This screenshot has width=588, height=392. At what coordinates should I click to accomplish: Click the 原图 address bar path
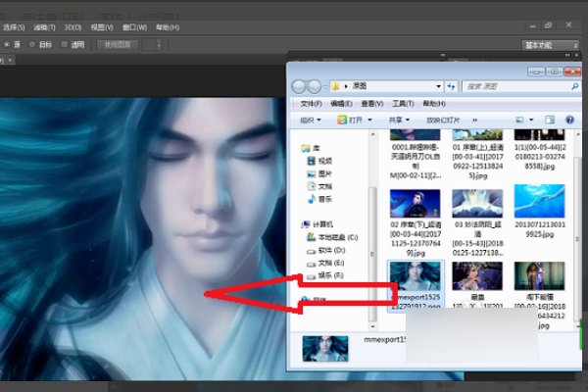[x=360, y=86]
